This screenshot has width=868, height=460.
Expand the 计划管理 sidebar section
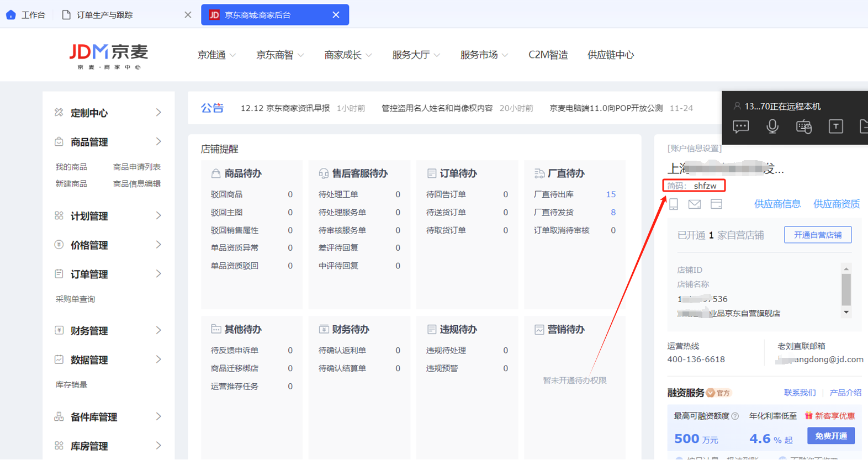click(x=158, y=216)
